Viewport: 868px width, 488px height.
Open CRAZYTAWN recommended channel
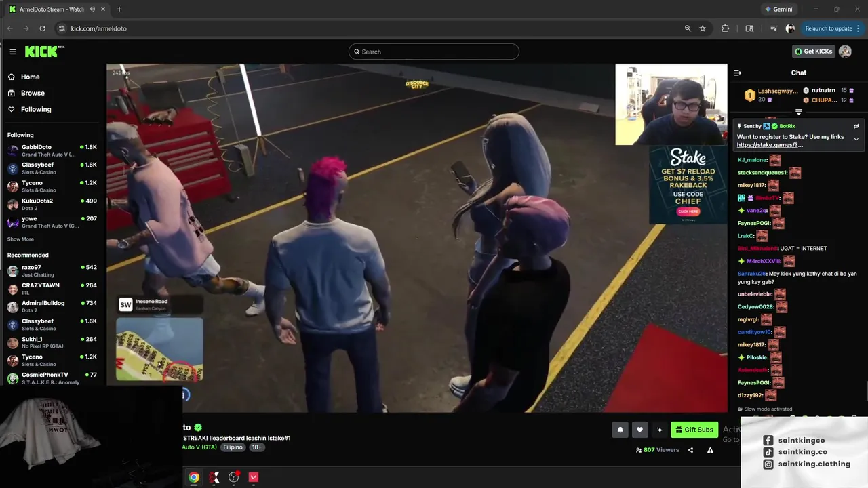tap(52, 289)
